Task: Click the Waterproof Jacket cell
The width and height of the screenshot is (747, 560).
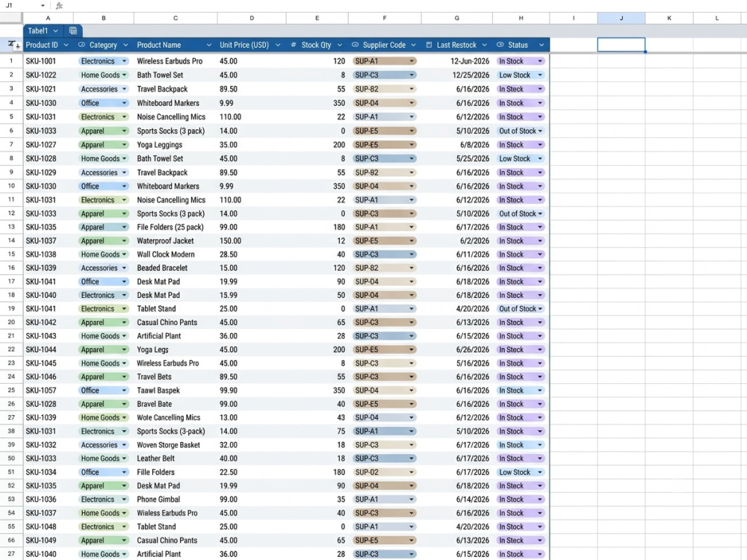Action: 176,241
